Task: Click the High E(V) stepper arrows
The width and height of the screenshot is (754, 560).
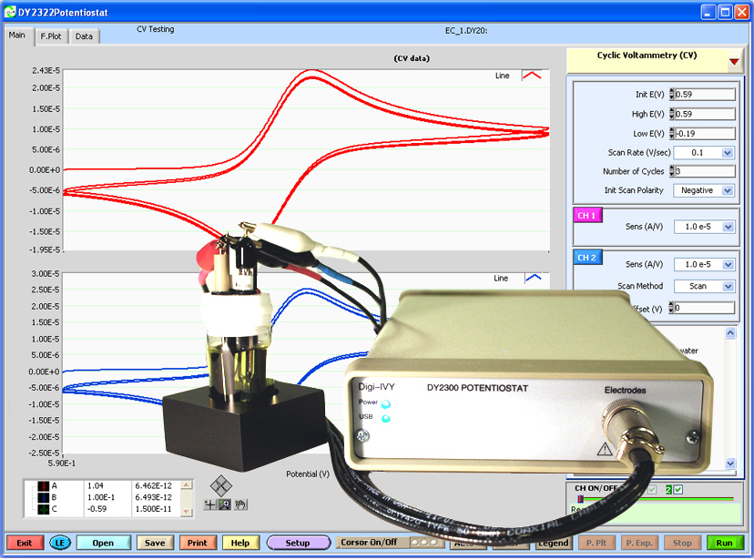Action: (x=672, y=115)
